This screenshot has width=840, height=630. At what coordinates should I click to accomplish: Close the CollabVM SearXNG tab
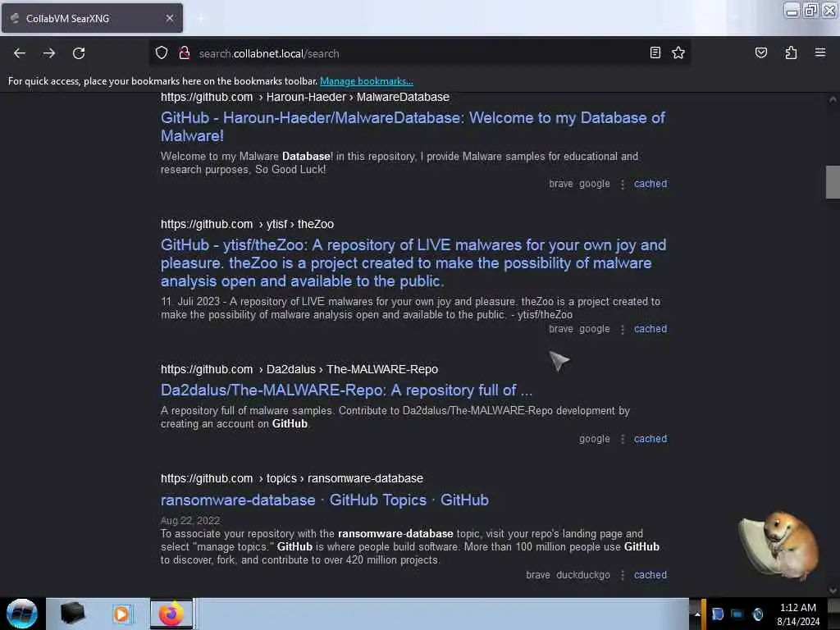pyautogui.click(x=169, y=18)
